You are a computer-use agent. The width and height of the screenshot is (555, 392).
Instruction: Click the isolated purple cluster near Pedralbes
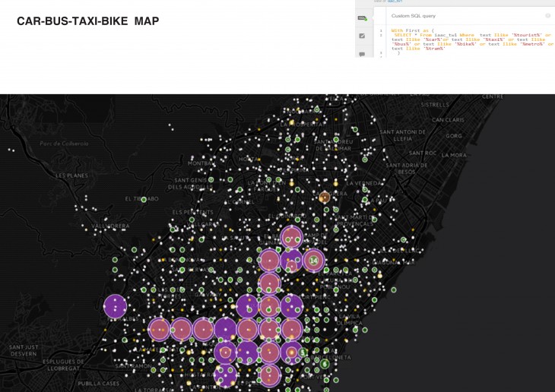tap(115, 307)
